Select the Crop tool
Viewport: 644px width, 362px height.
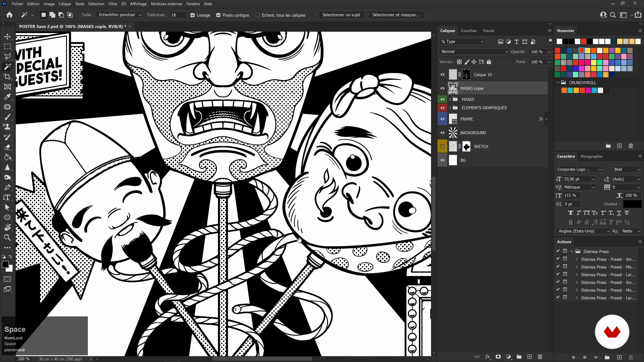[x=8, y=77]
